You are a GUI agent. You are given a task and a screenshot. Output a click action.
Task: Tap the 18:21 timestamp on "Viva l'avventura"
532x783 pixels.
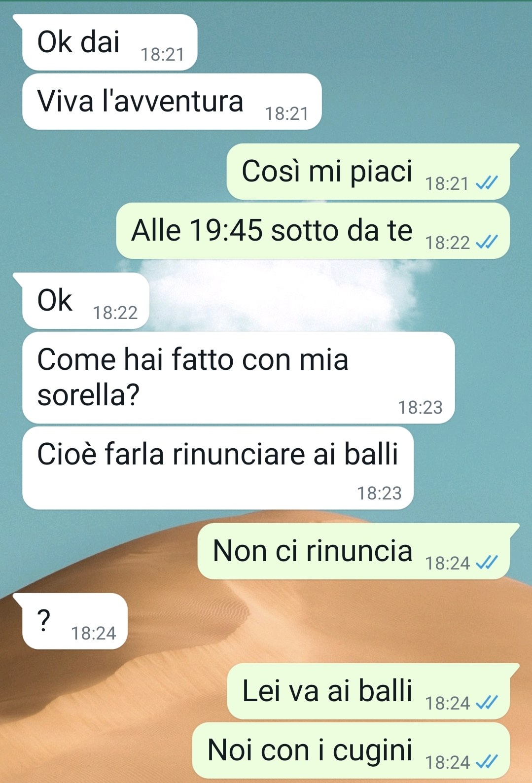(x=286, y=114)
